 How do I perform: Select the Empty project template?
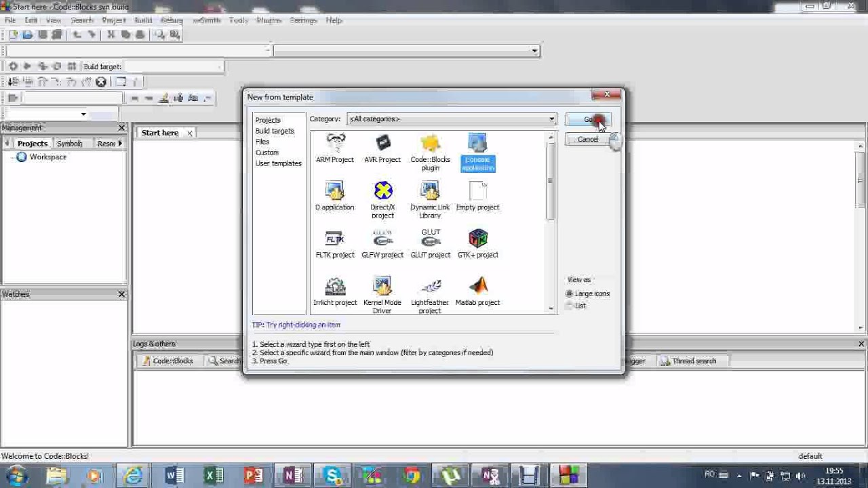[x=478, y=197]
